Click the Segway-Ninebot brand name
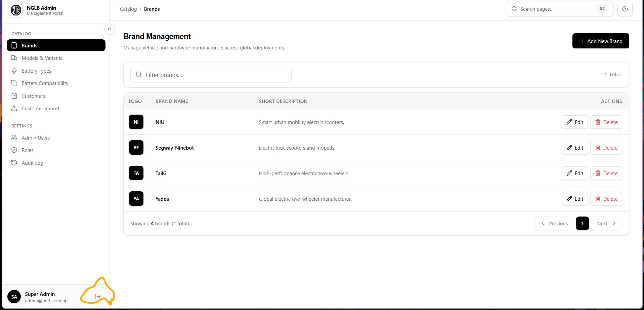The width and height of the screenshot is (644, 310). point(175,148)
